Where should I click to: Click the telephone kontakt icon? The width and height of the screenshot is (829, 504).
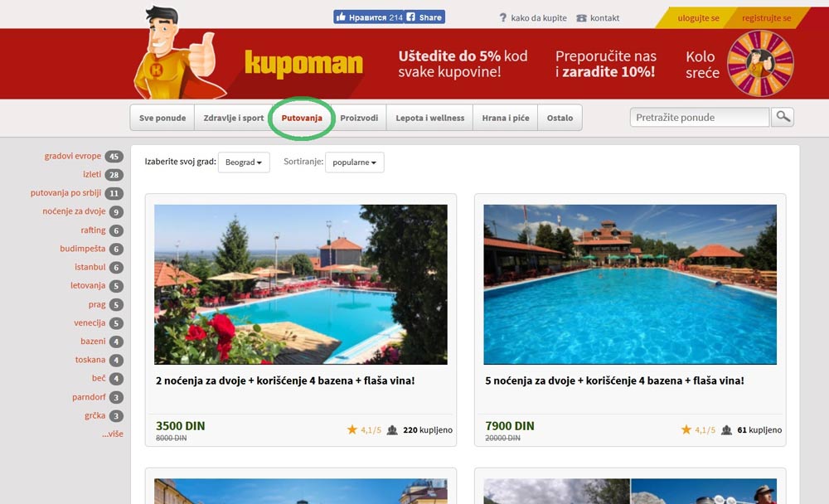581,17
